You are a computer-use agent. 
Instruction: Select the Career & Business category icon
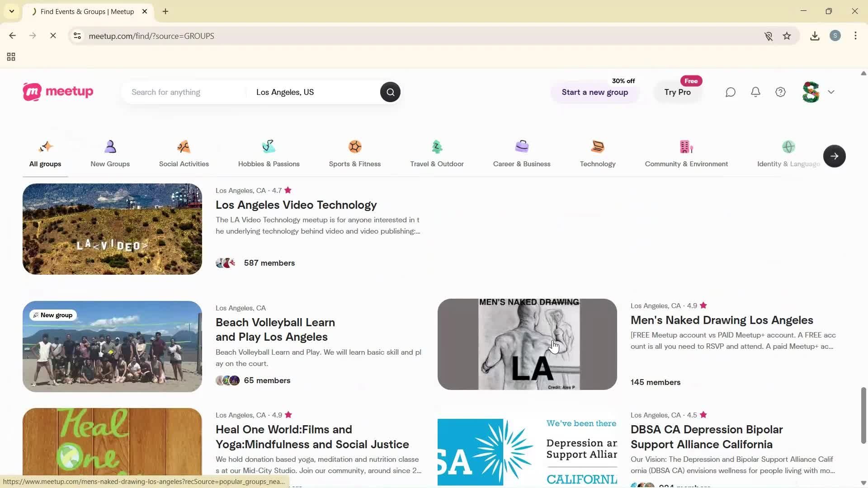(x=521, y=146)
